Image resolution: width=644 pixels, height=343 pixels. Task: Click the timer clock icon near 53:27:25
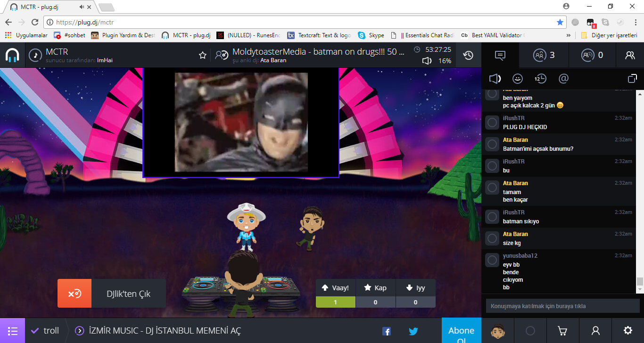417,49
